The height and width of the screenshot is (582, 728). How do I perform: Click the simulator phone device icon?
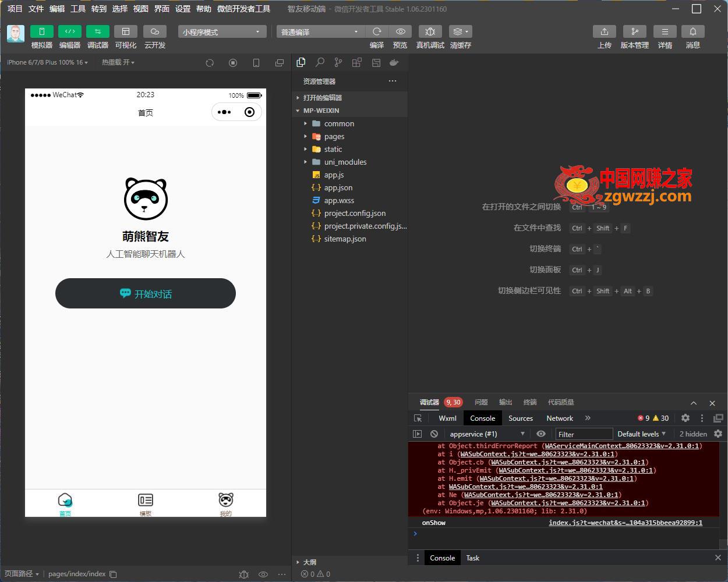[x=256, y=63]
